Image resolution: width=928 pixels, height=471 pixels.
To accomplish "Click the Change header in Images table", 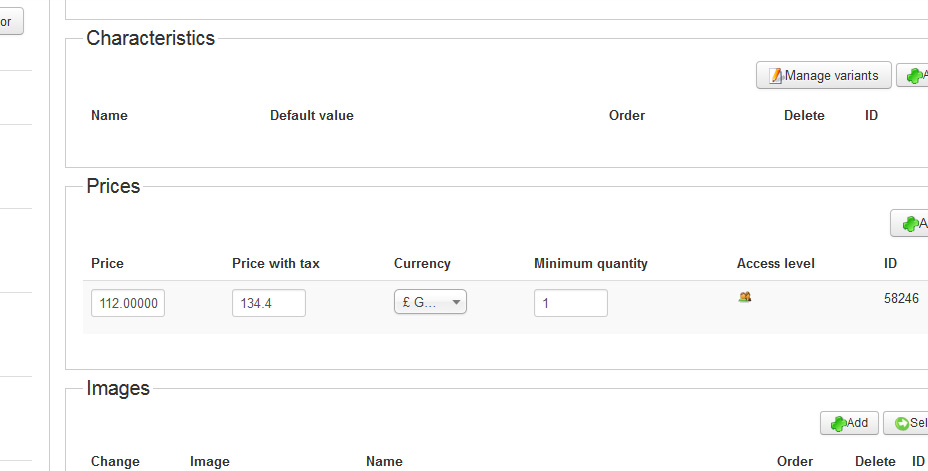I will 115,461.
